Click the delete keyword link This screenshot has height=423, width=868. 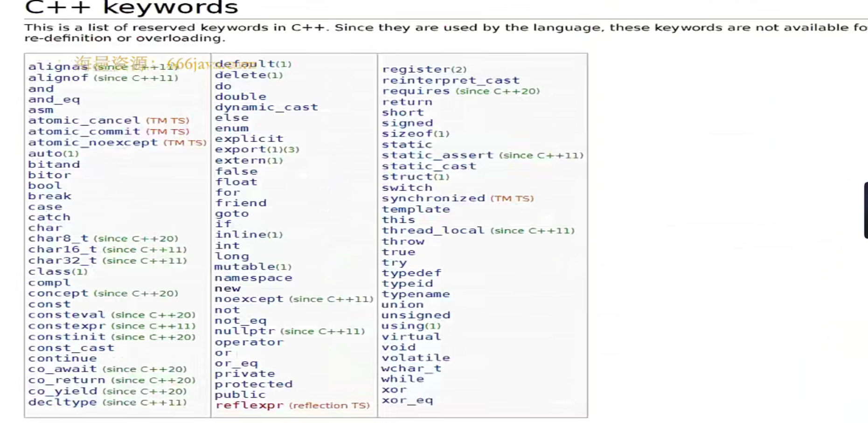[x=241, y=75]
